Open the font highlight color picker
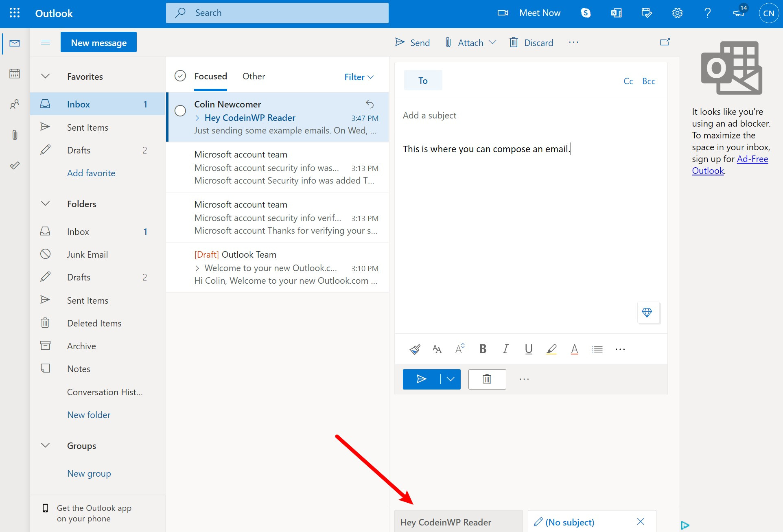 click(x=551, y=349)
